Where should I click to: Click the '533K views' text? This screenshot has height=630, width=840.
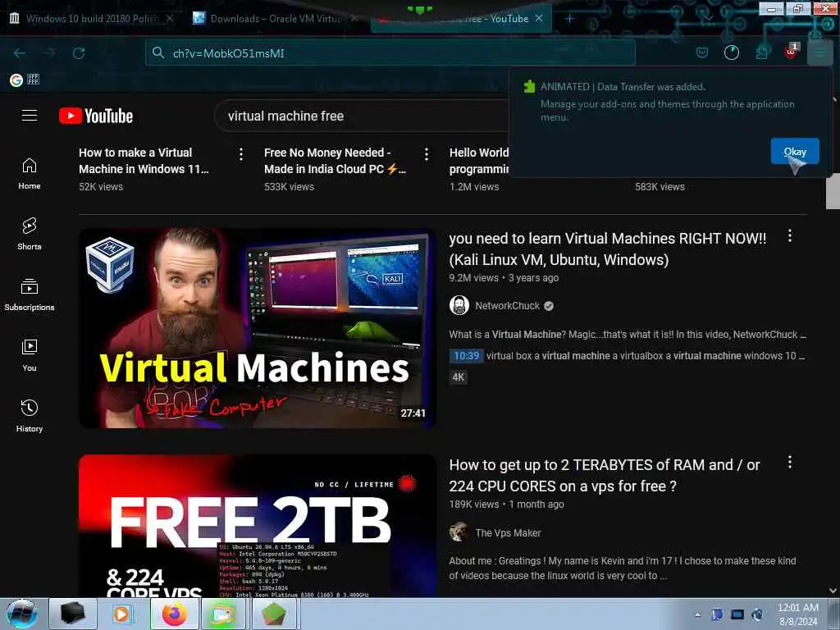pyautogui.click(x=289, y=187)
